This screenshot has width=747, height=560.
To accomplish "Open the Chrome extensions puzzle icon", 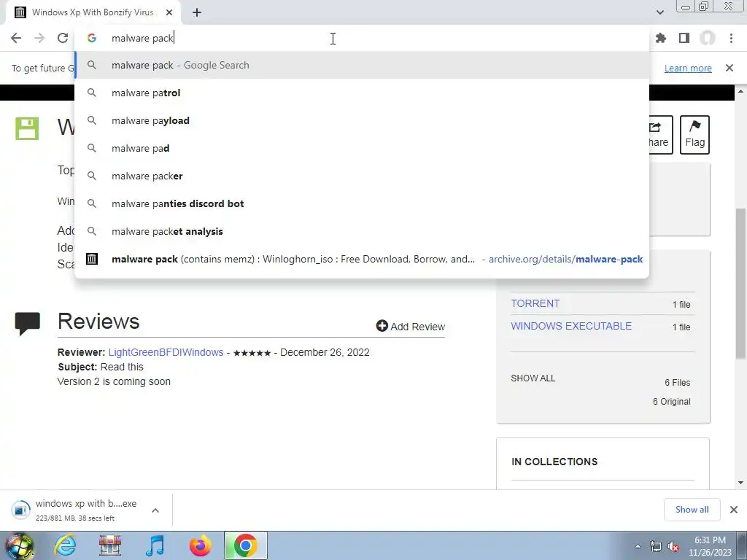I will point(661,38).
